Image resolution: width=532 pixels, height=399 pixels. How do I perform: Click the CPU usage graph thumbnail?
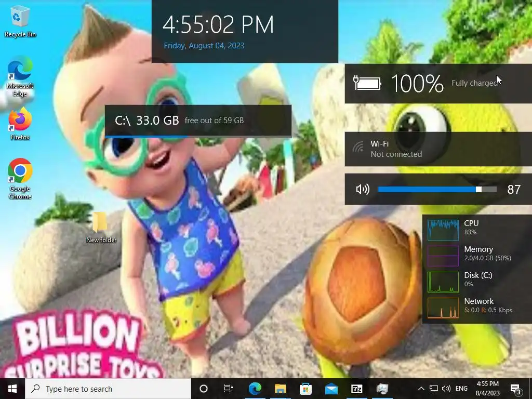pyautogui.click(x=443, y=230)
